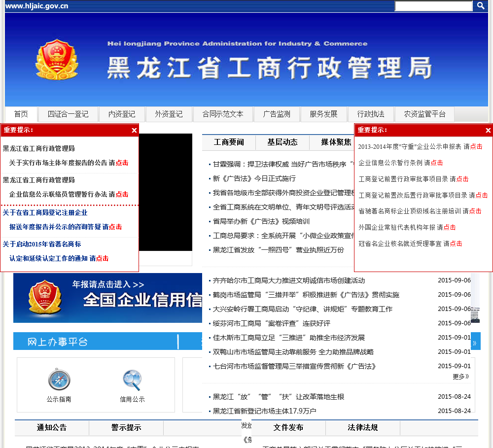Click in the top search input field

click(433, 6)
